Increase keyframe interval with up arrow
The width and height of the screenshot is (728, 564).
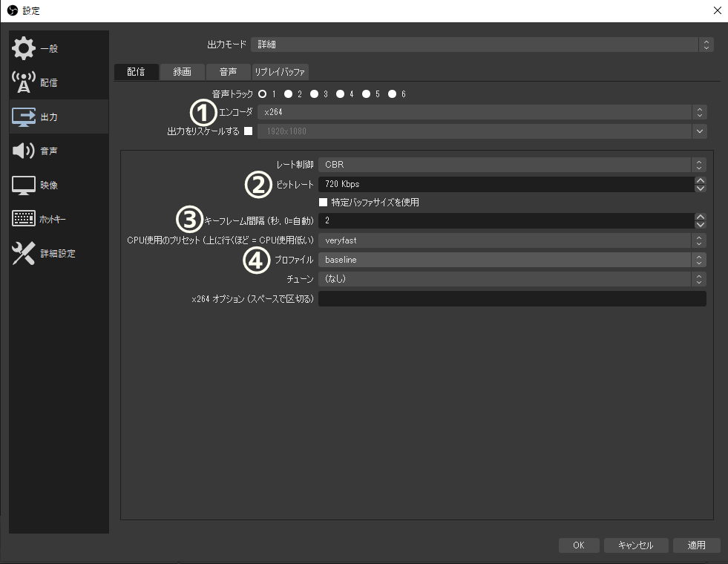click(x=701, y=217)
